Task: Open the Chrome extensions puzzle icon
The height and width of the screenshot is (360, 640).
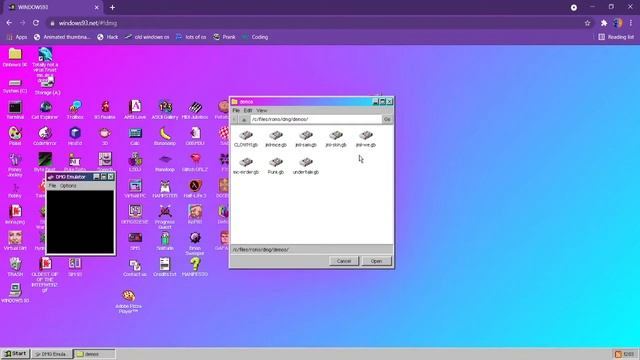Action: tap(604, 23)
